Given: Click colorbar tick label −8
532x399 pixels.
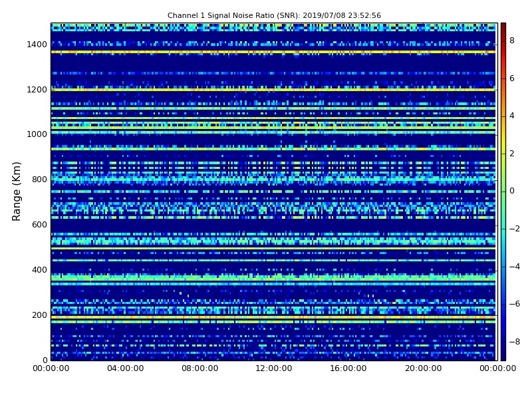Looking at the screenshot, I should click(514, 342).
